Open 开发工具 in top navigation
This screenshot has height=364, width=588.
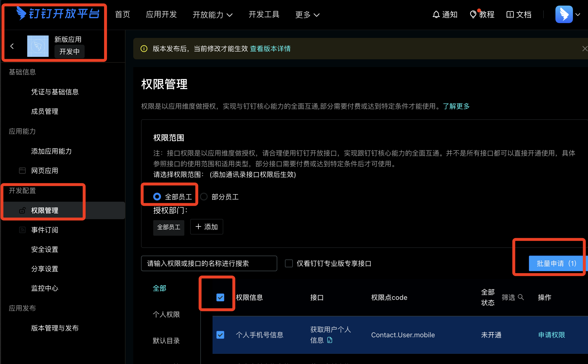click(x=264, y=14)
